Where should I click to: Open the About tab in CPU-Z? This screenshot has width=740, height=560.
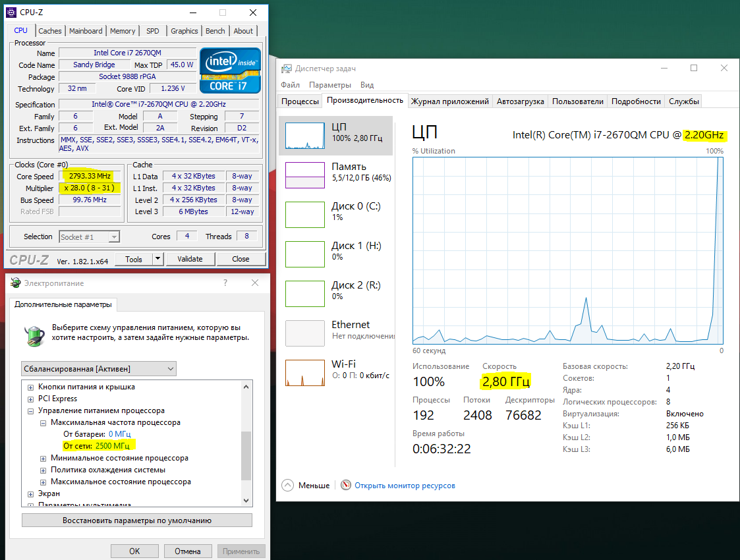[244, 31]
